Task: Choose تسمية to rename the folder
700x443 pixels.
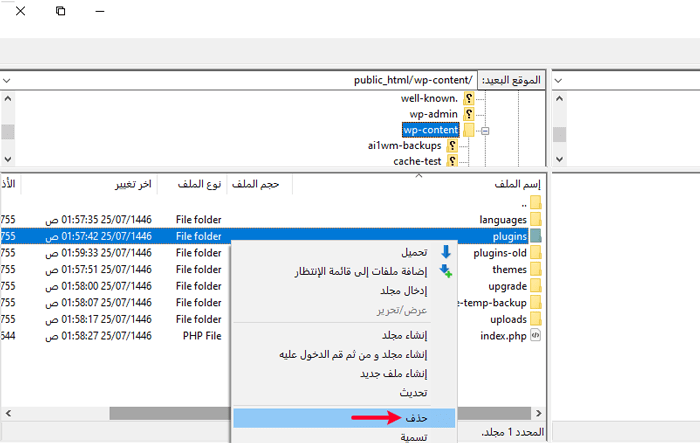Action: coord(413,436)
